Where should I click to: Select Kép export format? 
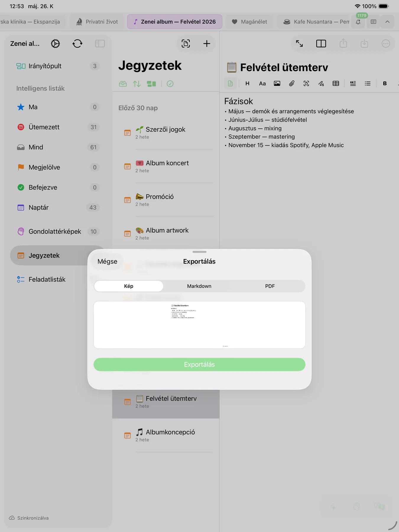coord(129,286)
